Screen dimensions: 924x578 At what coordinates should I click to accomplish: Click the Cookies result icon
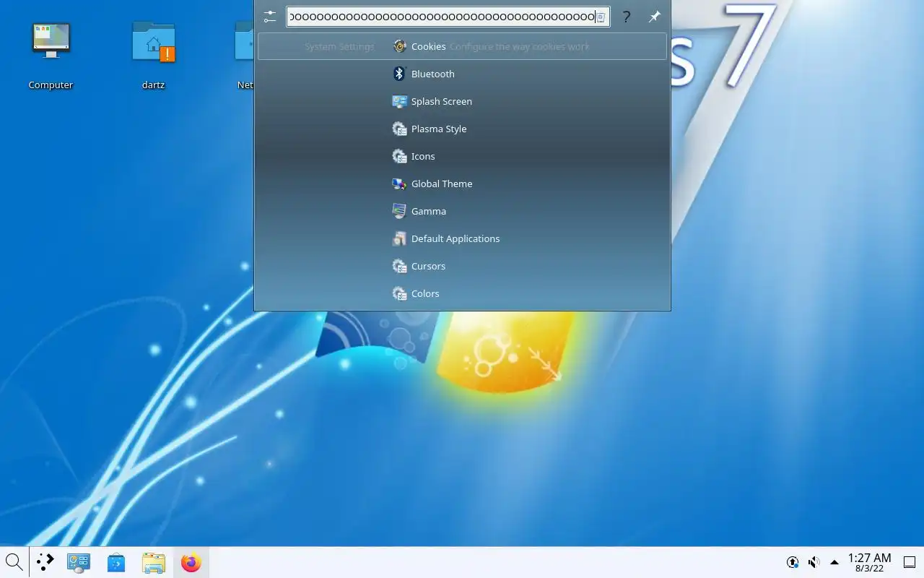tap(399, 46)
